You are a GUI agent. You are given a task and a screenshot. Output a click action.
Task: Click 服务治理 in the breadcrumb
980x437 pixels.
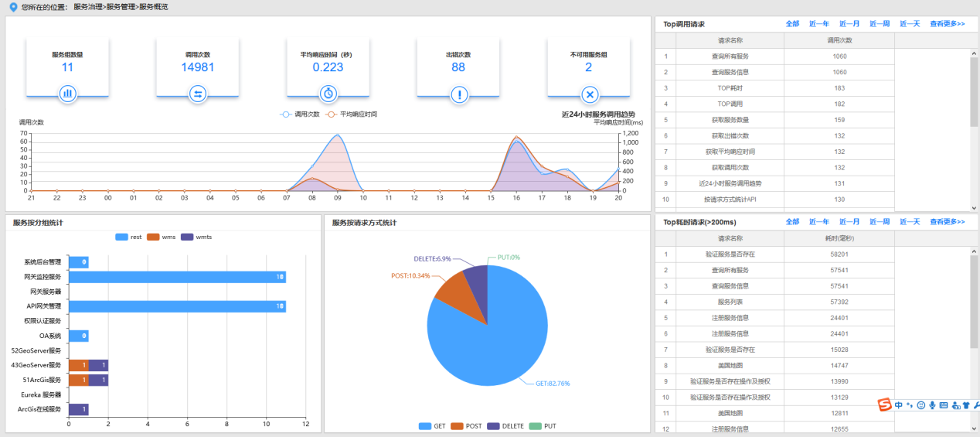88,6
